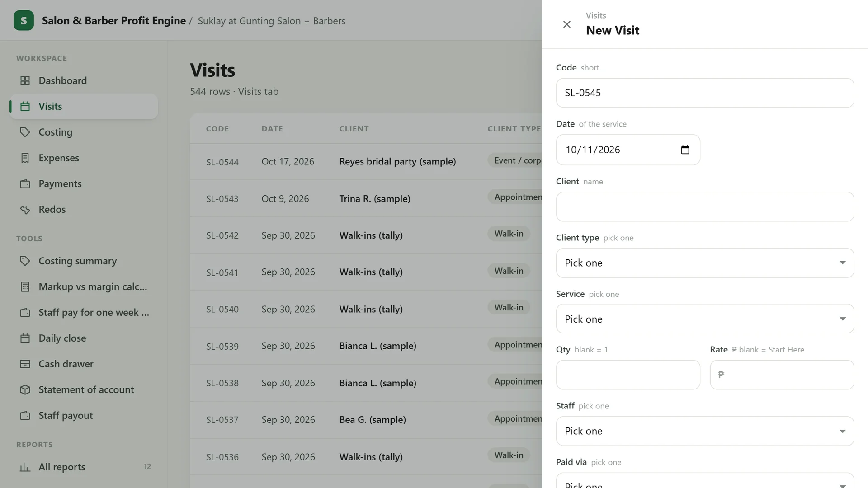Open the Redos section
This screenshot has height=488, width=868.
tap(84, 209)
